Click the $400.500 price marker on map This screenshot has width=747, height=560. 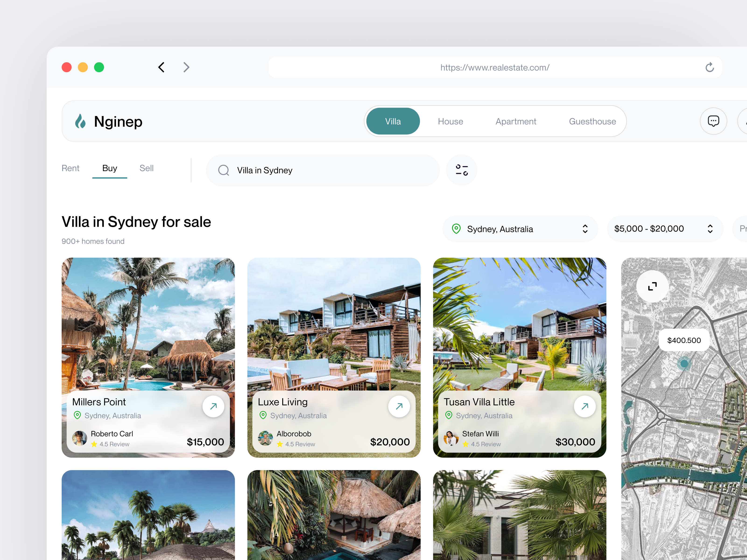tap(684, 340)
